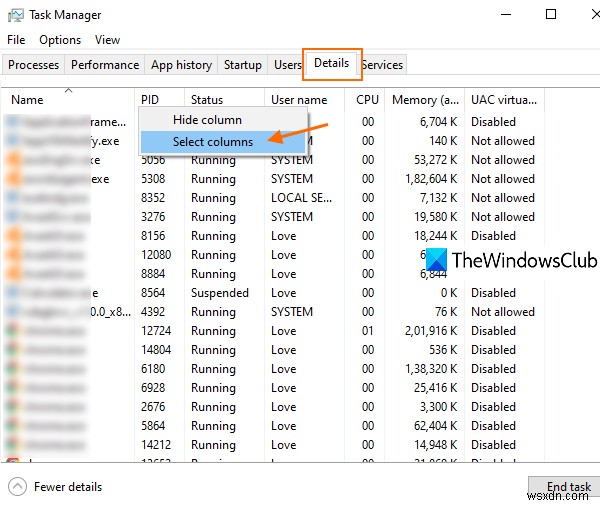Viewport: 600px width, 506px height.
Task: Minimize the Task Manager window
Action: 506,15
